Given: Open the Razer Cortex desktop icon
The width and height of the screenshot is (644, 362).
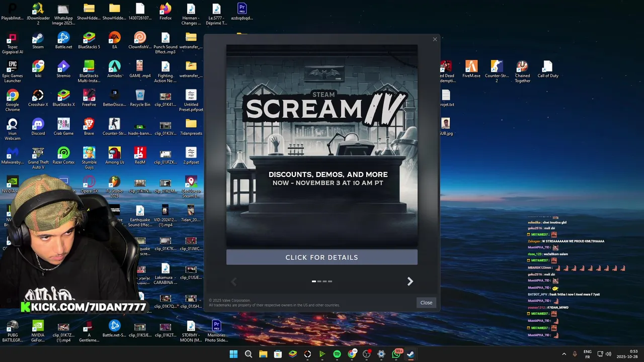Looking at the screenshot, I should pos(63,156).
